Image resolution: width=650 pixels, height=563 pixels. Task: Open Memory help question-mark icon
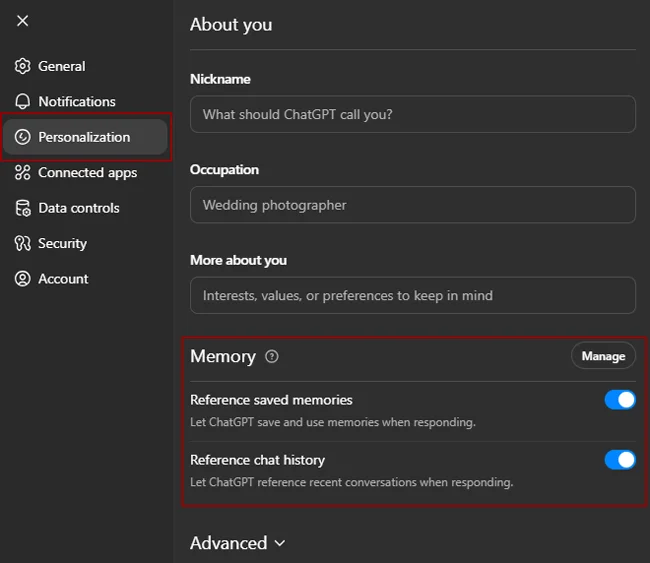(272, 357)
